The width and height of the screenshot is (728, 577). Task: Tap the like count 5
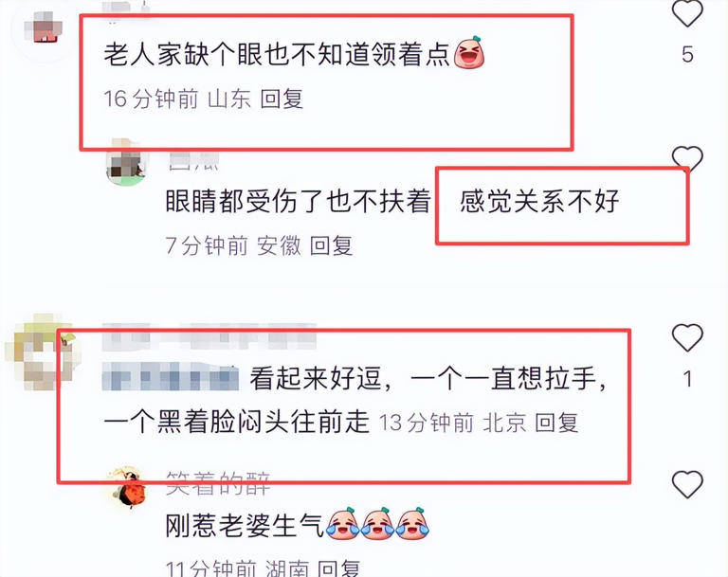point(687,55)
